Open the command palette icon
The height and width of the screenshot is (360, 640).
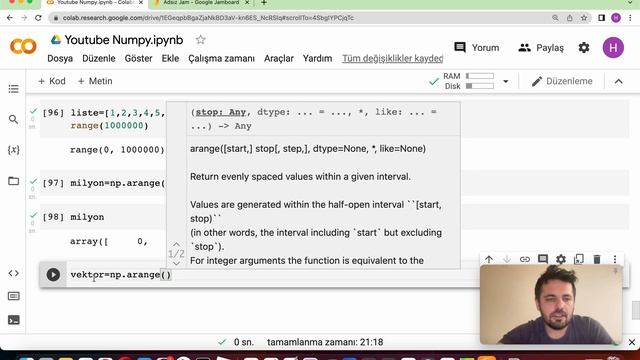[x=13, y=296]
